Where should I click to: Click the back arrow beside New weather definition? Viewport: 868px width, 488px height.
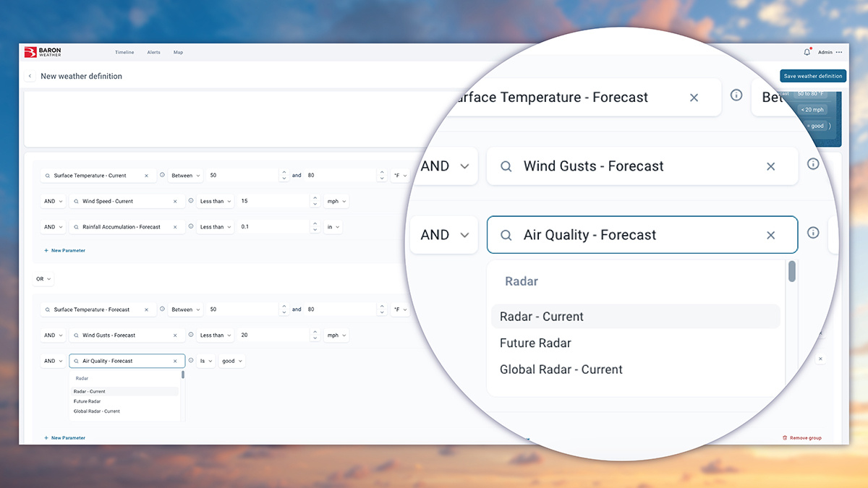tap(30, 76)
